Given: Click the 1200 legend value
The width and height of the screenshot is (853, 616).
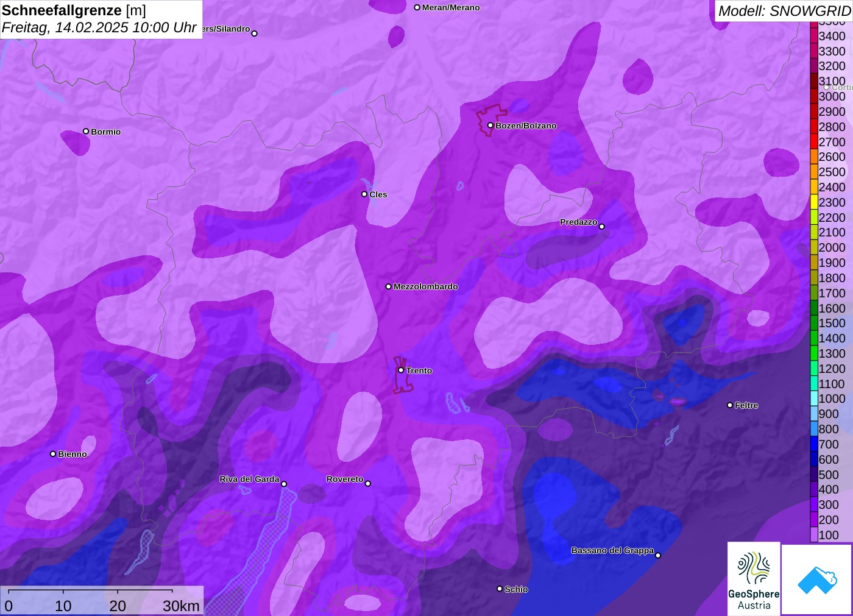Looking at the screenshot, I should click(832, 369).
